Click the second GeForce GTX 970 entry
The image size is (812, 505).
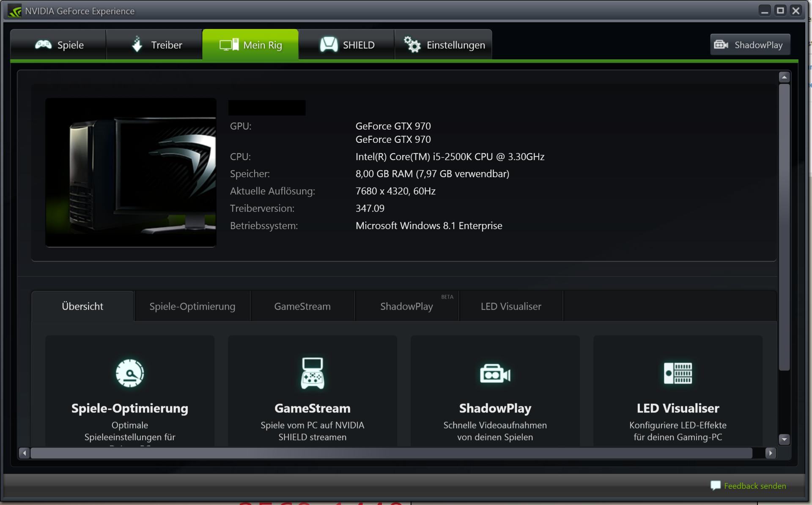click(393, 139)
